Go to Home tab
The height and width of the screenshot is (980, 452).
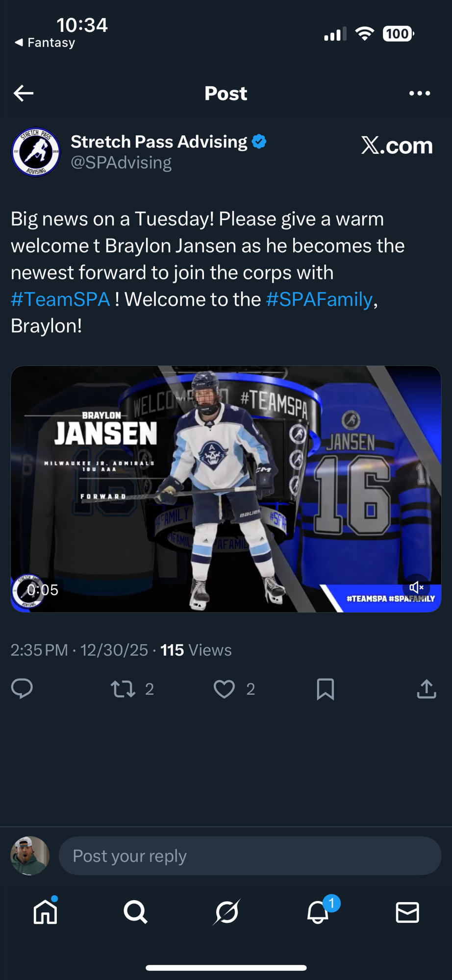point(45,912)
